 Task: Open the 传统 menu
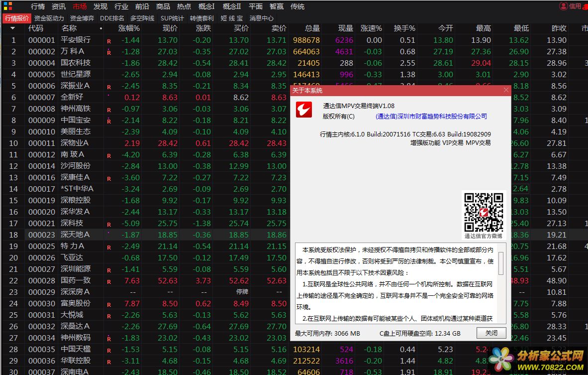(297, 6)
